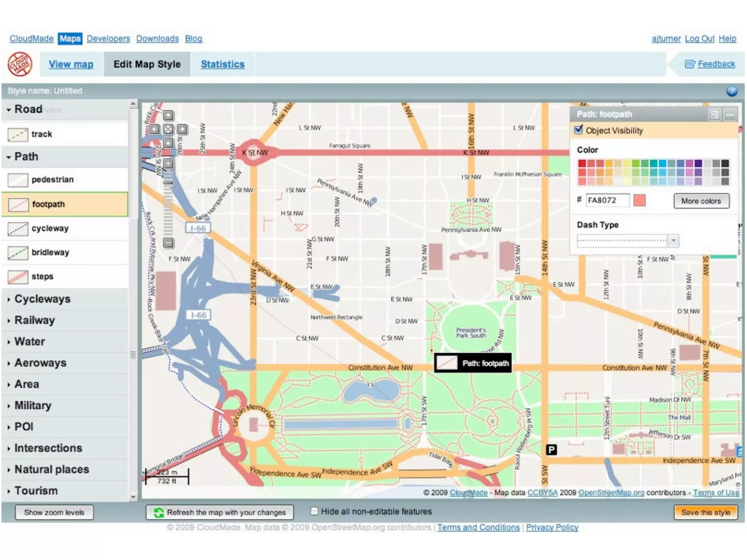This screenshot has height=560, width=747.
Task: Pan the map left with arrow button
Action: pyautogui.click(x=155, y=129)
